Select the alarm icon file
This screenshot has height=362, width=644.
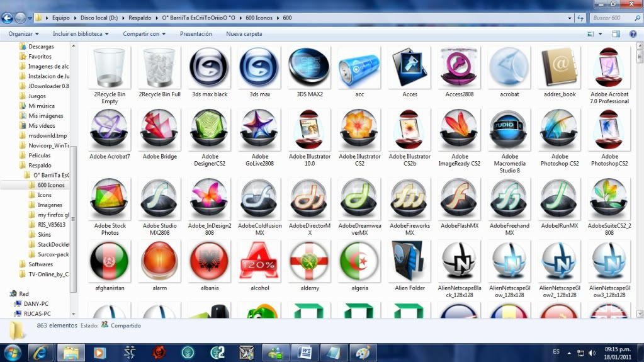point(159,266)
